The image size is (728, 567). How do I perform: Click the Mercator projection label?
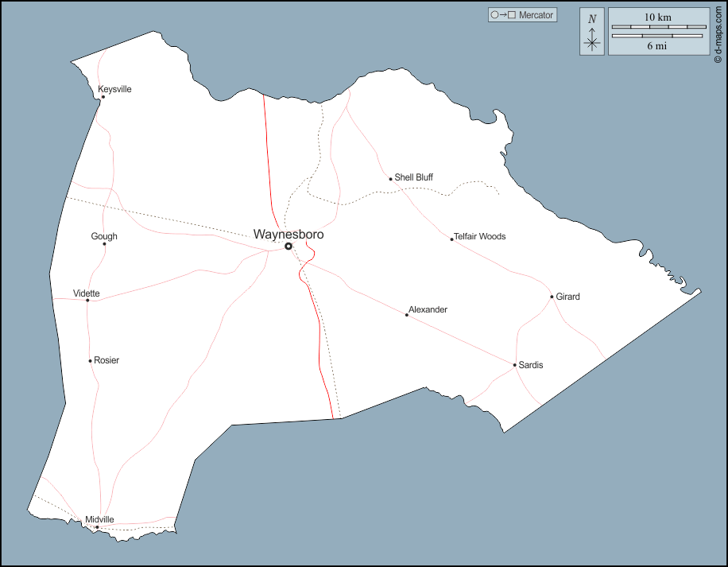(x=536, y=15)
